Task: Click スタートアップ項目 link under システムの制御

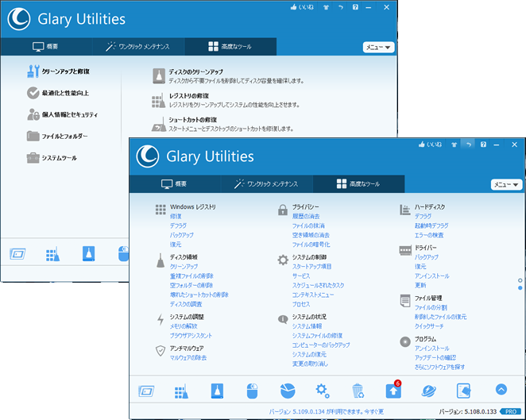Action: [x=312, y=267]
